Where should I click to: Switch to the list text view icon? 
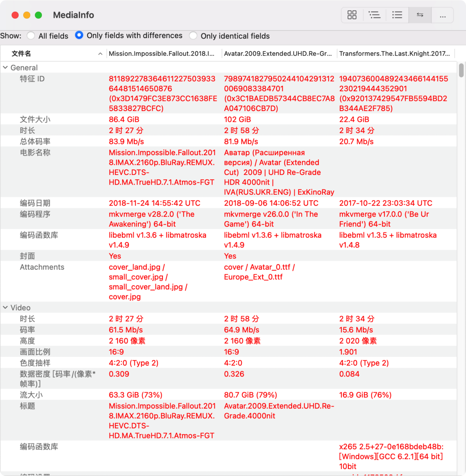[397, 15]
